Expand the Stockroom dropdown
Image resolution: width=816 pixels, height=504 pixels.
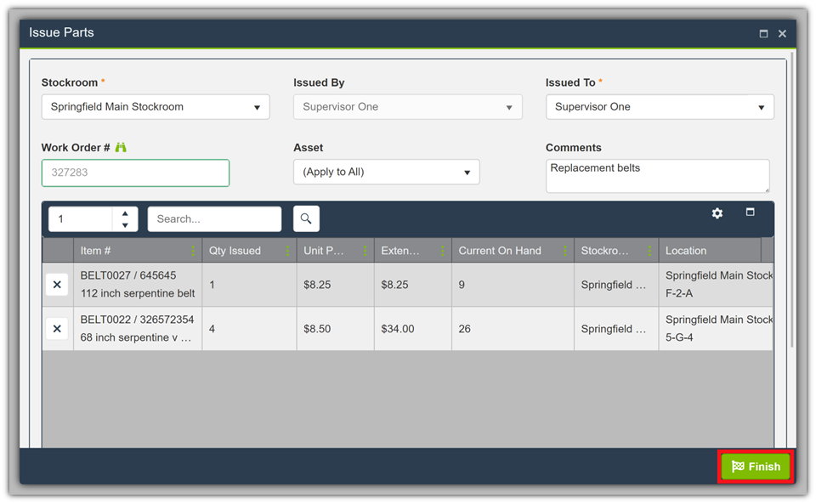coord(156,107)
